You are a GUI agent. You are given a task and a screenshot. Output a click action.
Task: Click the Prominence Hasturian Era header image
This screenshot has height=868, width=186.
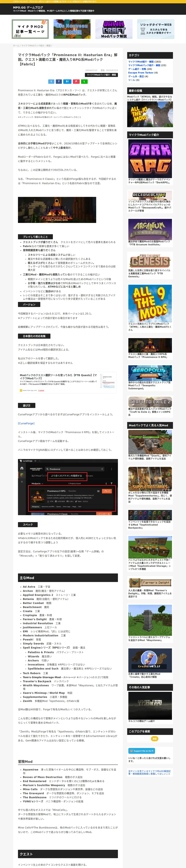tap(57, 210)
